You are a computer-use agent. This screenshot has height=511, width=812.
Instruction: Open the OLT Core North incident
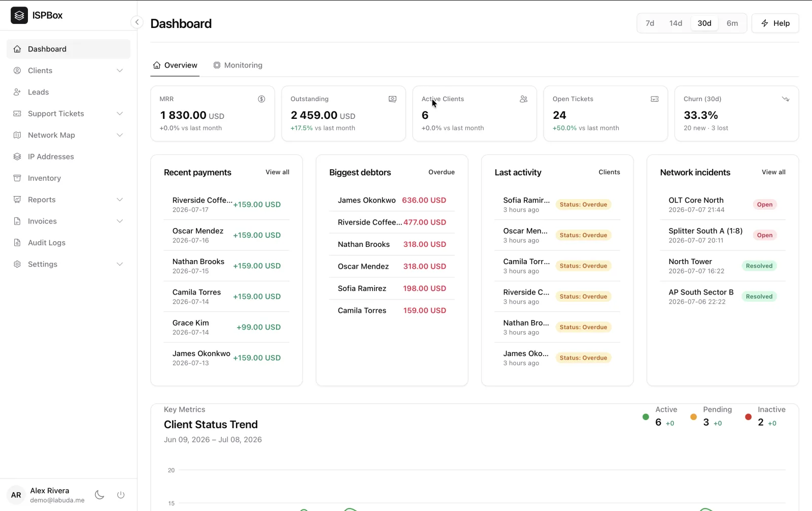pyautogui.click(x=723, y=205)
